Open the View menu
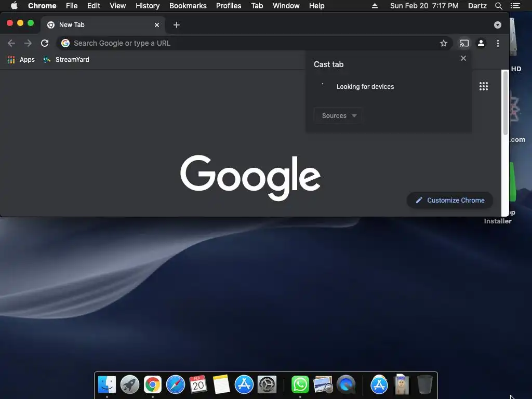The height and width of the screenshot is (399, 532). coord(118,6)
